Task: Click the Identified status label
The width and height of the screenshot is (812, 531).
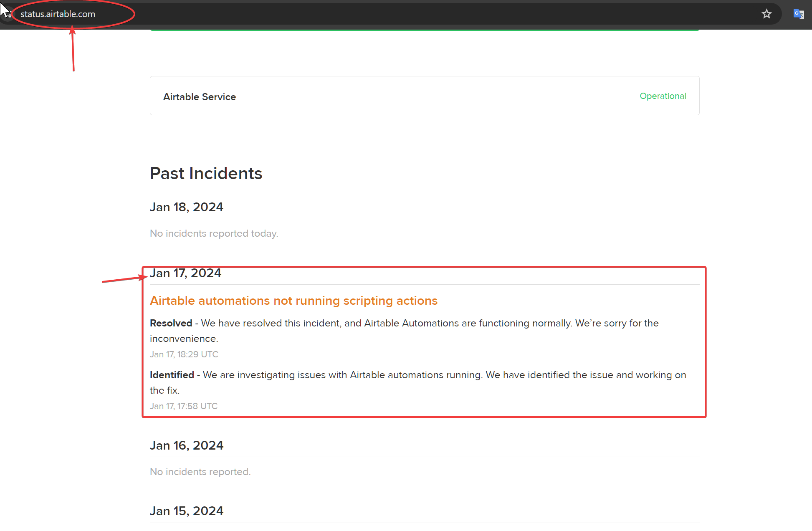Action: click(172, 375)
